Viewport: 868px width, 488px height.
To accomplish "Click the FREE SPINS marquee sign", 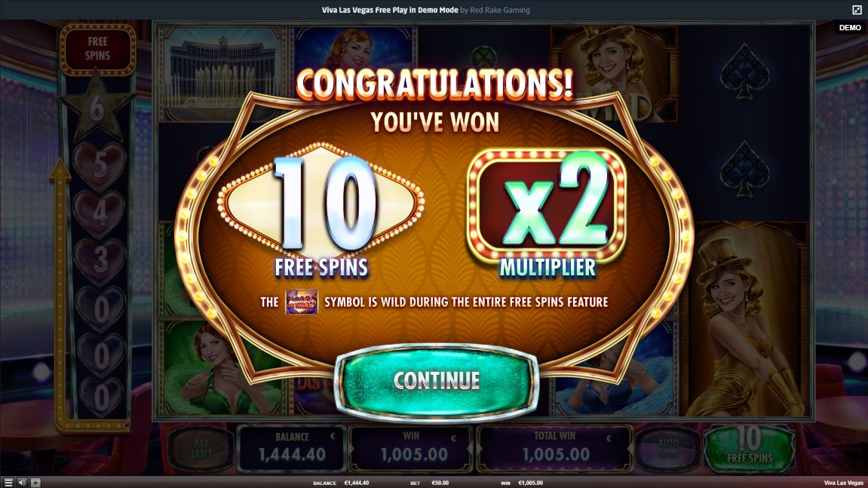I will [x=97, y=49].
